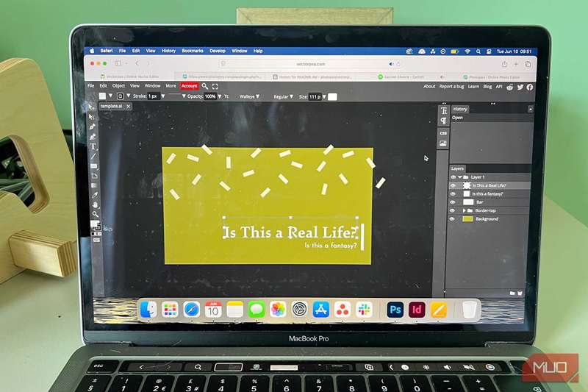
Task: Click the white text color swatch
Action: pyautogui.click(x=333, y=96)
